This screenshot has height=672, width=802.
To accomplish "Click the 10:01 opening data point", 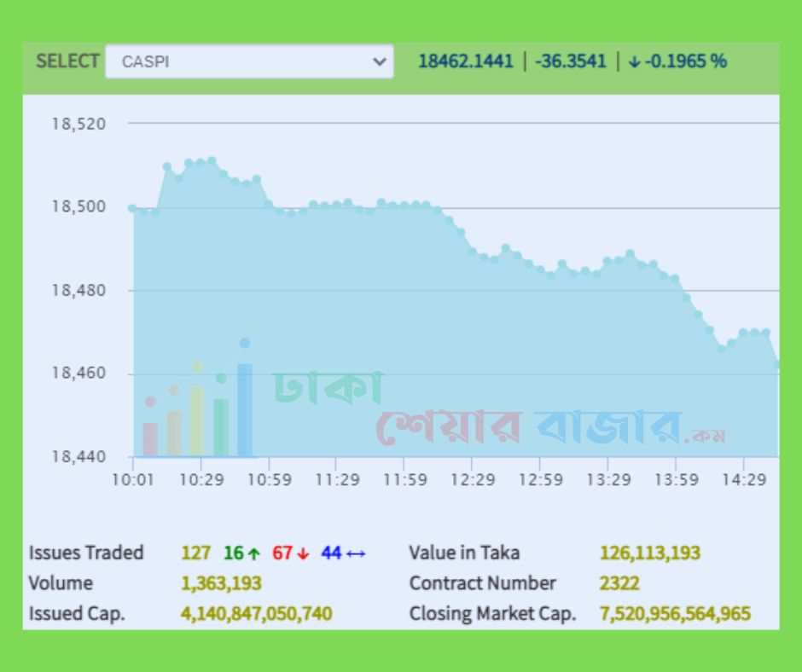I will point(132,207).
